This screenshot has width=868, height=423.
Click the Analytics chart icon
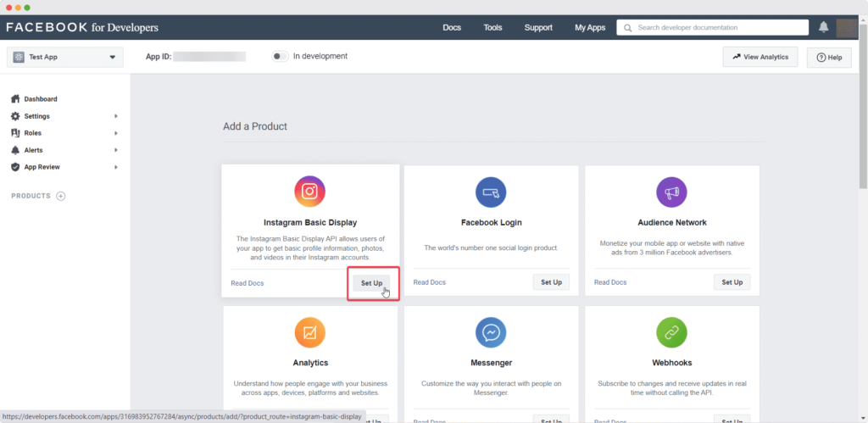pyautogui.click(x=310, y=333)
